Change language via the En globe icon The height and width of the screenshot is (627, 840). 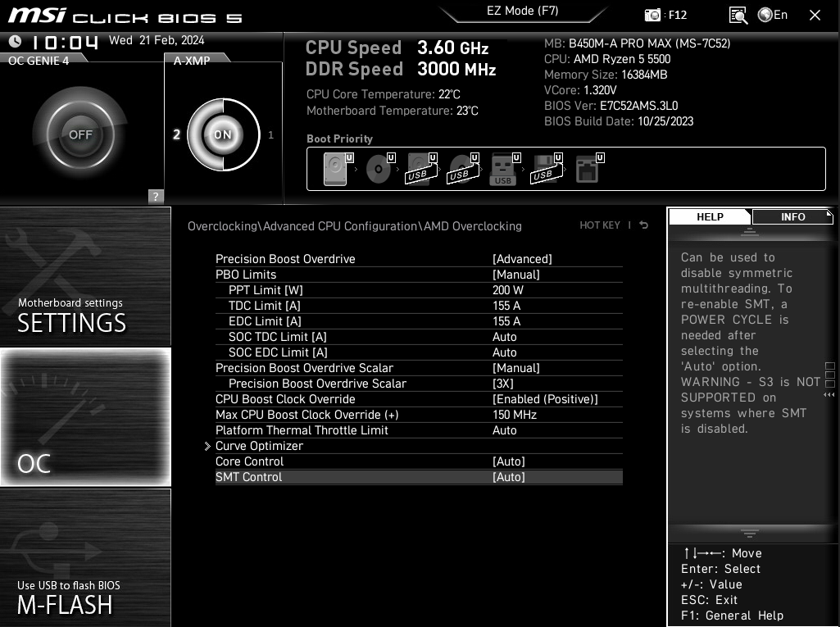[x=773, y=15]
